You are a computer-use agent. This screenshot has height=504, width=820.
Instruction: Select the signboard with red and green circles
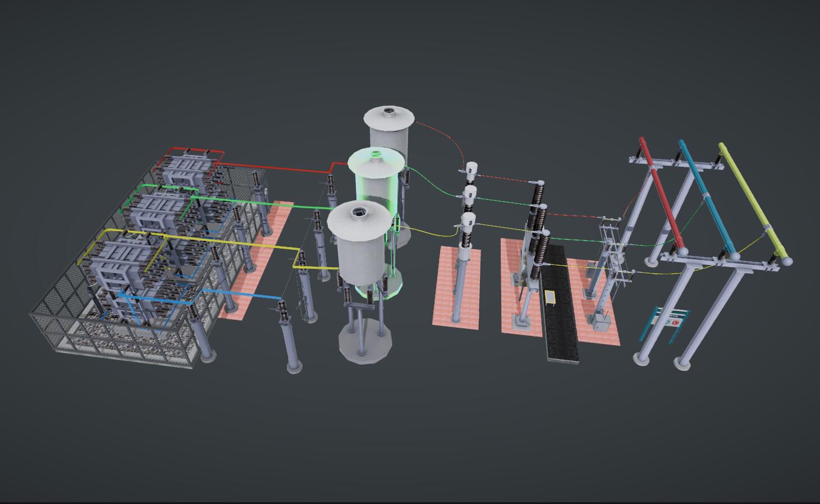point(666,323)
